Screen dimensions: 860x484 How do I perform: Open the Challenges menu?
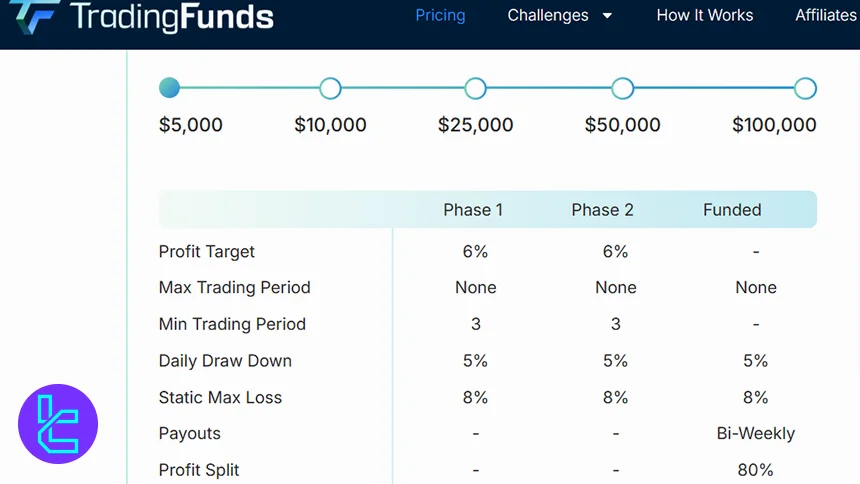click(548, 15)
